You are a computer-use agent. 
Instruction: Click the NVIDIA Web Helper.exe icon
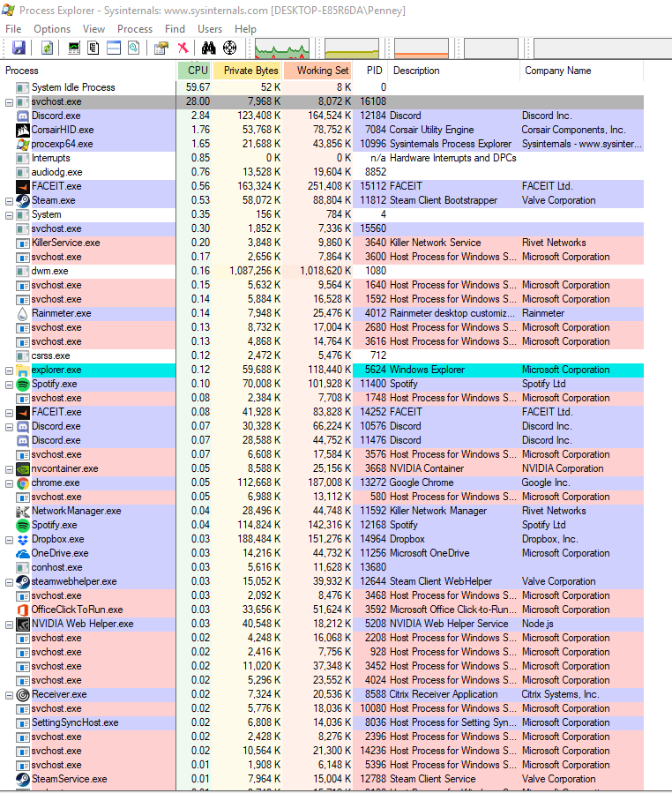pyautogui.click(x=23, y=625)
